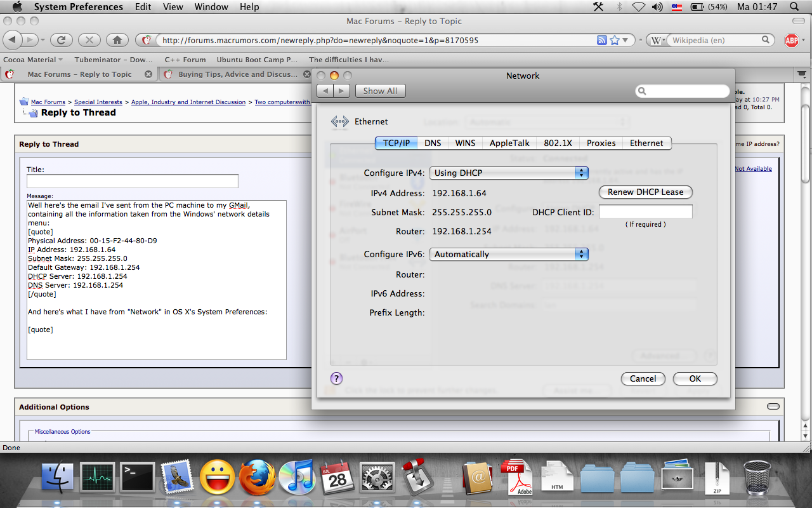This screenshot has width=812, height=508.
Task: Open the address bar URL history dropdown arrow
Action: (x=625, y=40)
